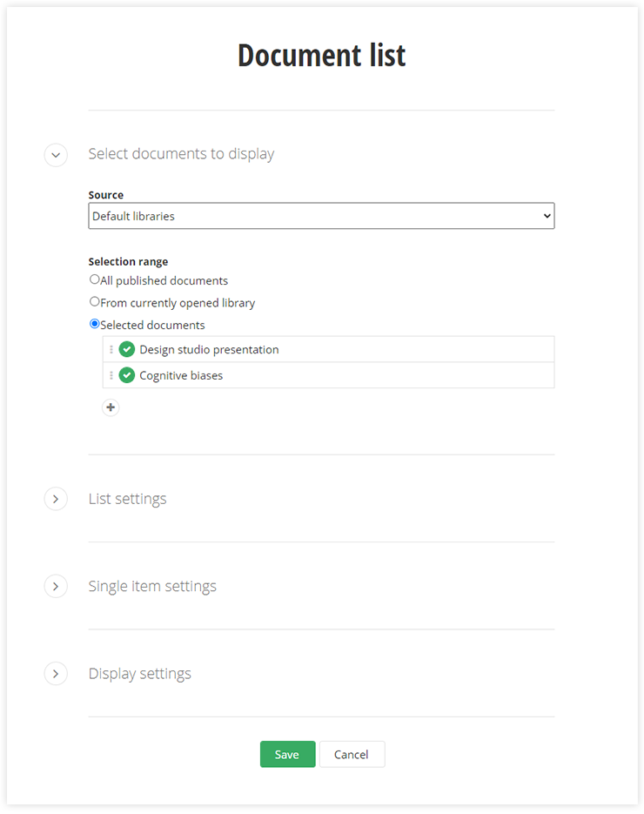Click the 'Single item settings' section title

152,586
